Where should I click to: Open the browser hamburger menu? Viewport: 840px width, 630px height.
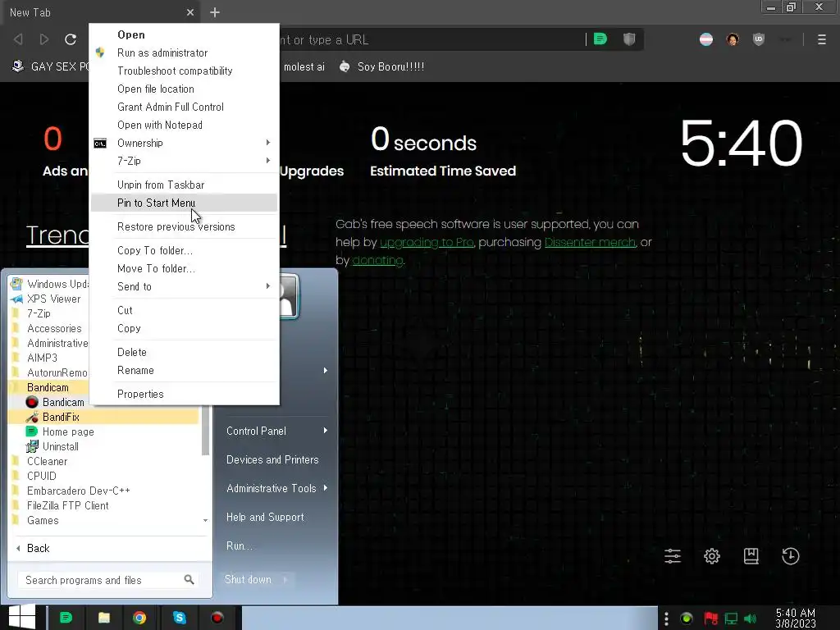822,39
